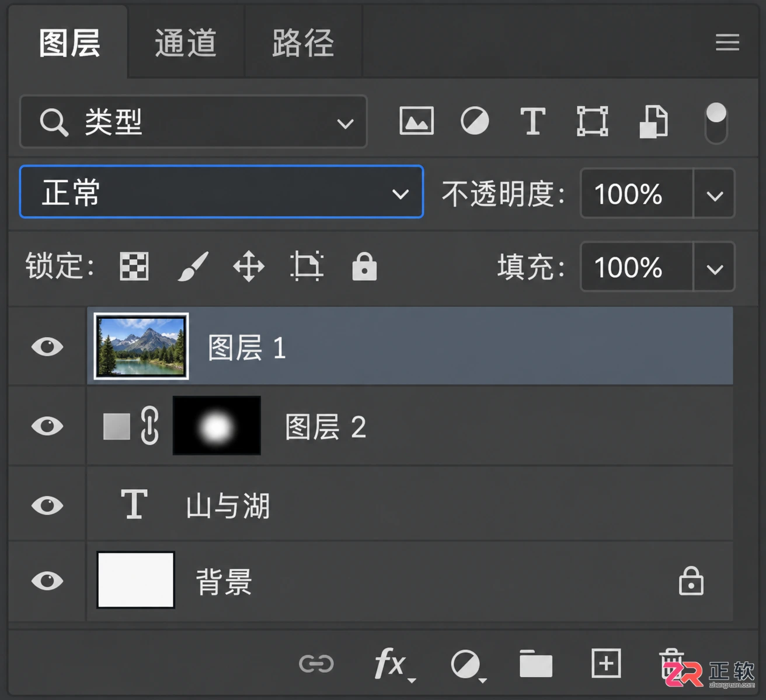
Task: Lock artboard nesting crop icon
Action: click(x=307, y=266)
